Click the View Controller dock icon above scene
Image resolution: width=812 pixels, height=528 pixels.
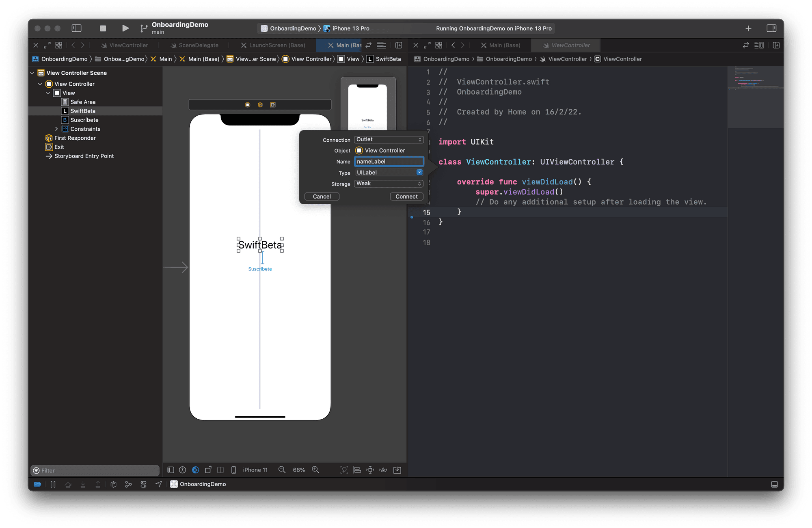(247, 105)
